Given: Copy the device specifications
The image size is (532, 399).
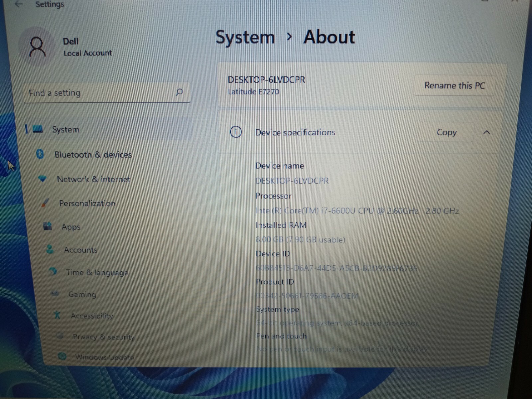Looking at the screenshot, I should pos(447,132).
